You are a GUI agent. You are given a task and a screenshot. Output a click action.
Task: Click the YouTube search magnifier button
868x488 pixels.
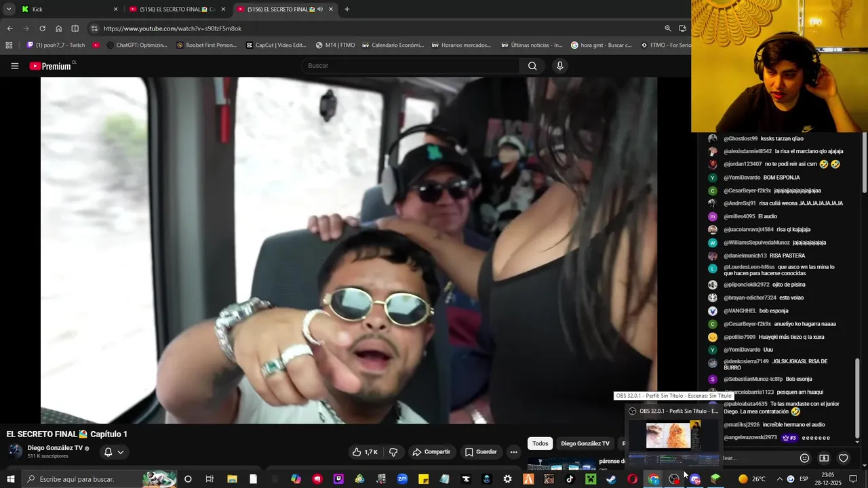pyautogui.click(x=532, y=66)
